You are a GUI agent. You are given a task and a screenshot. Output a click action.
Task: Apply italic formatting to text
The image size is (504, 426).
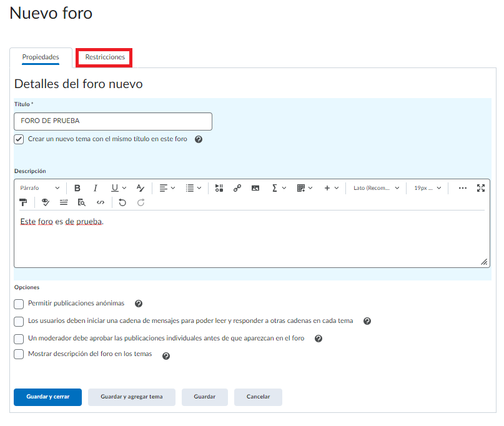[96, 188]
